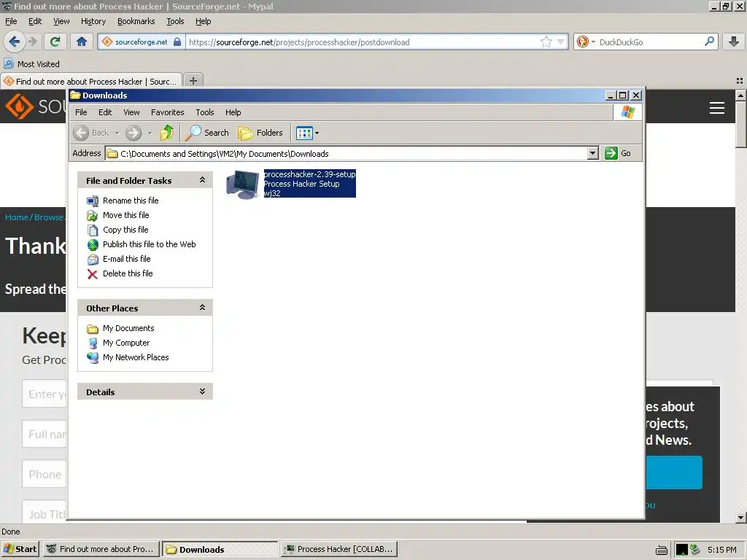Image resolution: width=747 pixels, height=560 pixels.
Task: Open the Back history dropdown arrow
Action: pos(117,133)
